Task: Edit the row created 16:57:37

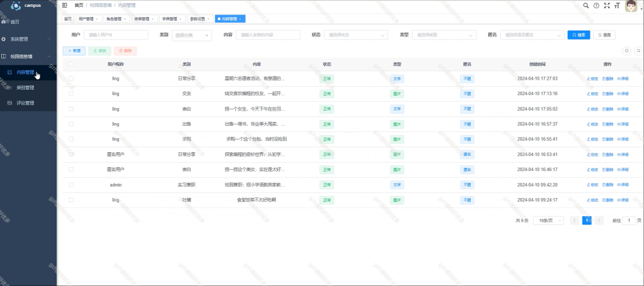Action: (592, 124)
